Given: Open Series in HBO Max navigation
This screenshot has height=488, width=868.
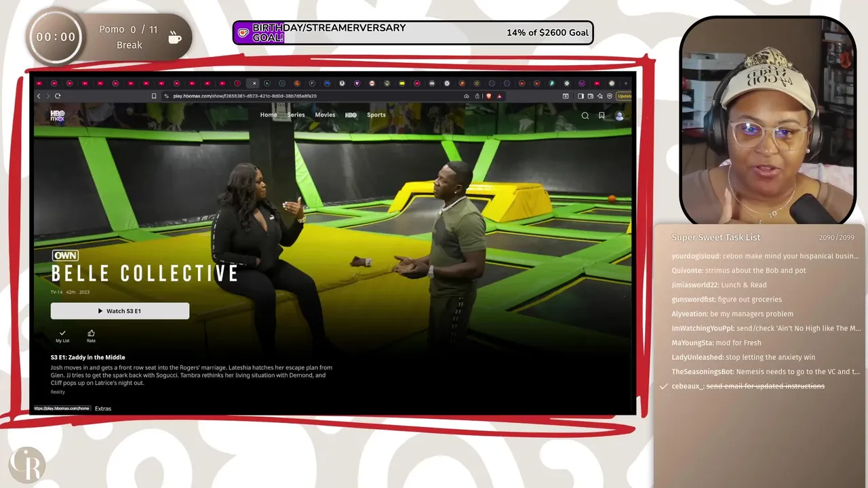Looking at the screenshot, I should 296,115.
